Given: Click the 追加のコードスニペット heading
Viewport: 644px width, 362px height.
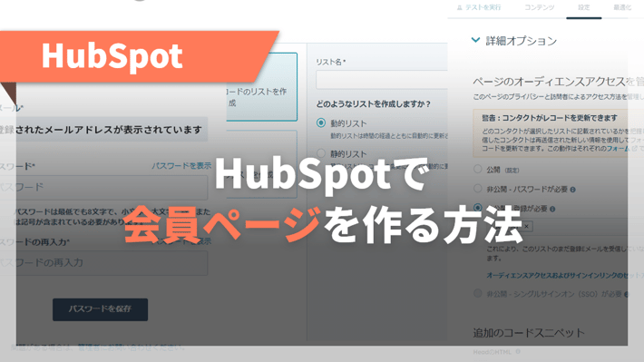Looking at the screenshot, I should coord(529,332).
